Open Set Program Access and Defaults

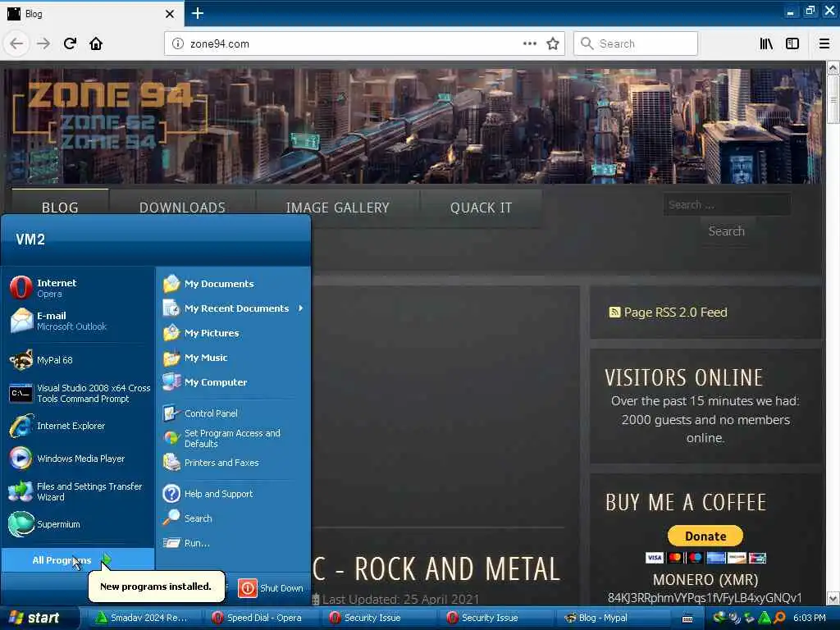click(x=233, y=438)
